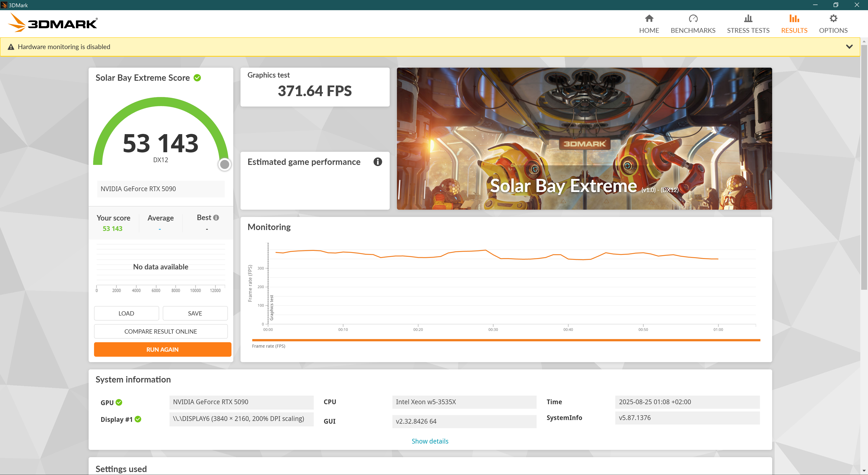Viewport: 868px width, 475px height.
Task: Open the HOME tab
Action: tap(649, 24)
